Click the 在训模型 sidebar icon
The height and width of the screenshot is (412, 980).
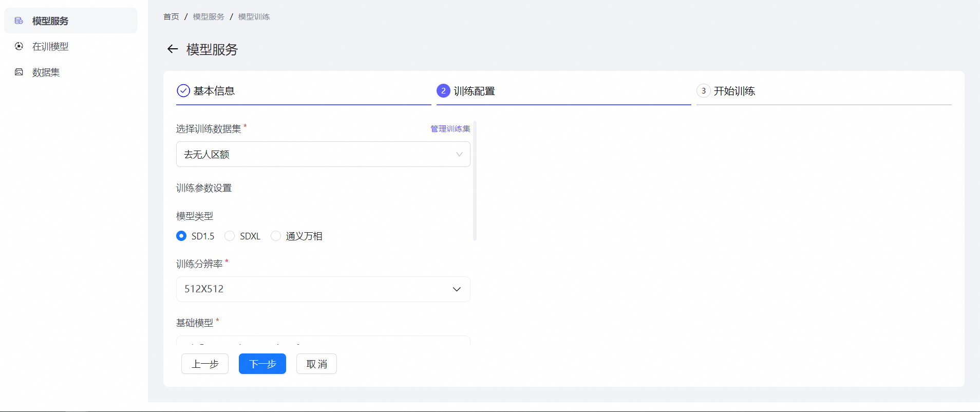pos(19,46)
